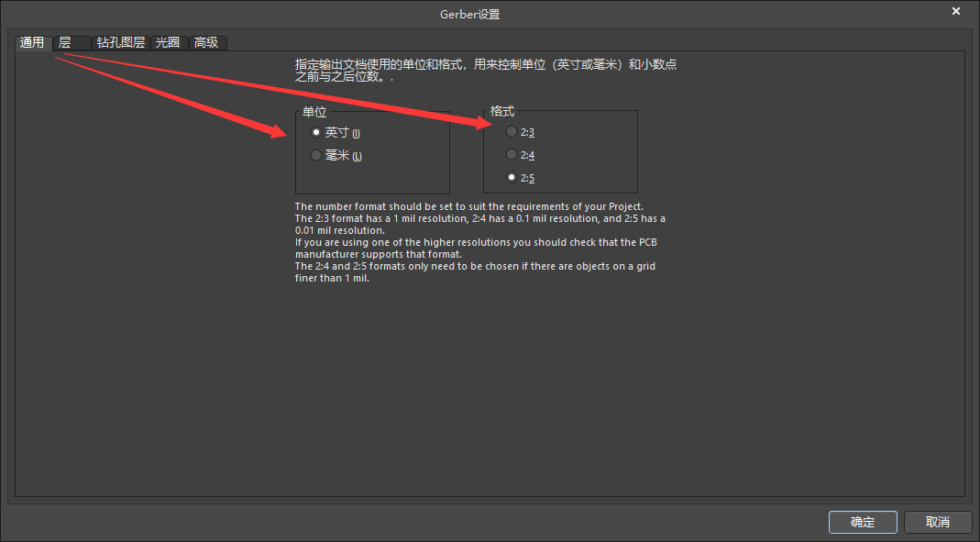
Task: Choose the 2:5 format option
Action: pos(512,178)
